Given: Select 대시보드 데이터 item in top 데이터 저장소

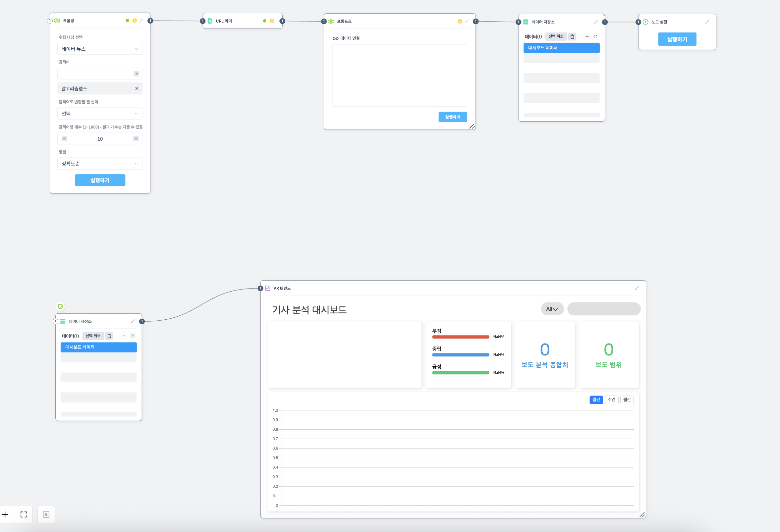Looking at the screenshot, I should pos(561,48).
